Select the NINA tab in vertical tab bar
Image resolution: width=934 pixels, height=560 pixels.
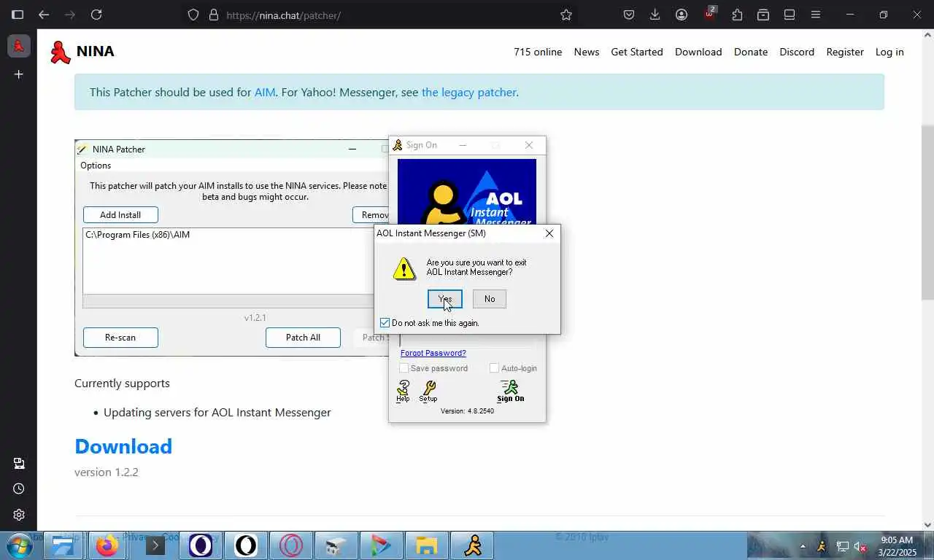(x=19, y=46)
